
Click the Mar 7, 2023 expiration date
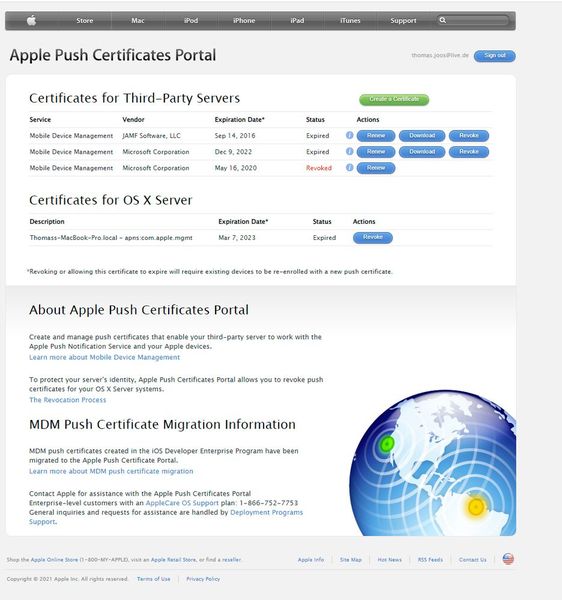237,238
